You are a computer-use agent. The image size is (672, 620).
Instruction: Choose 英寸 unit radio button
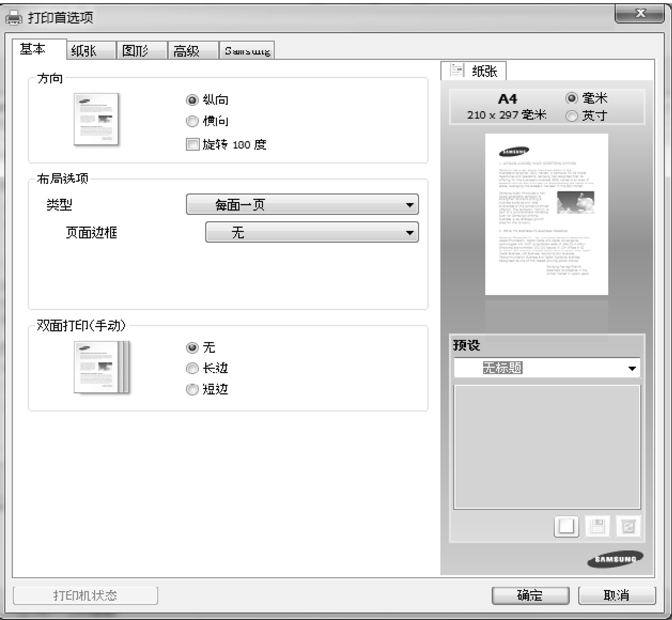coord(572,116)
